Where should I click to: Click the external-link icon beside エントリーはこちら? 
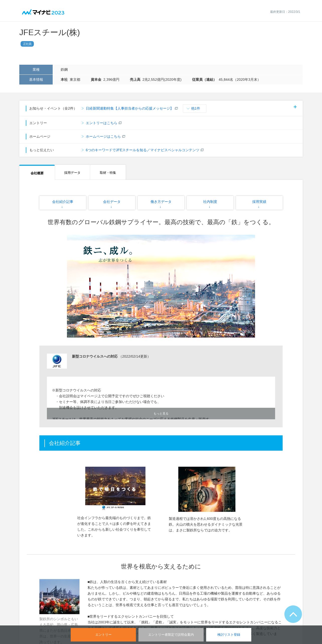[120, 123]
